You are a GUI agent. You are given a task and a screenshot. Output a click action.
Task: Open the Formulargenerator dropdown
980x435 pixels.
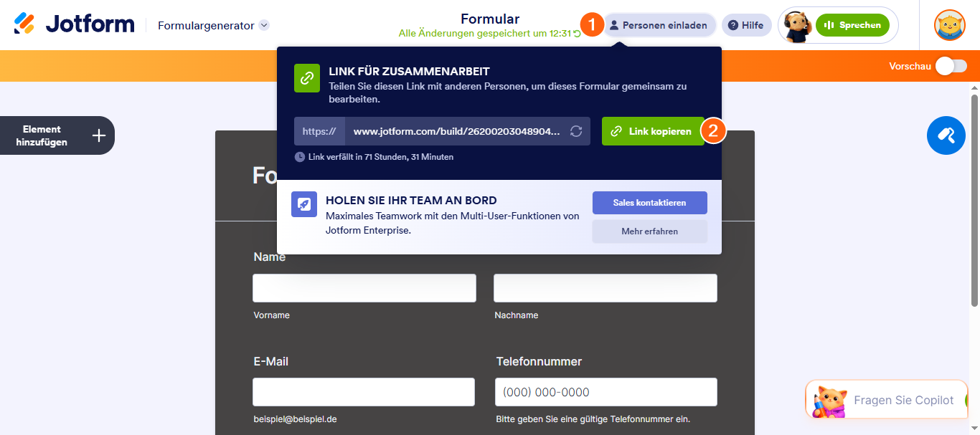(x=213, y=26)
